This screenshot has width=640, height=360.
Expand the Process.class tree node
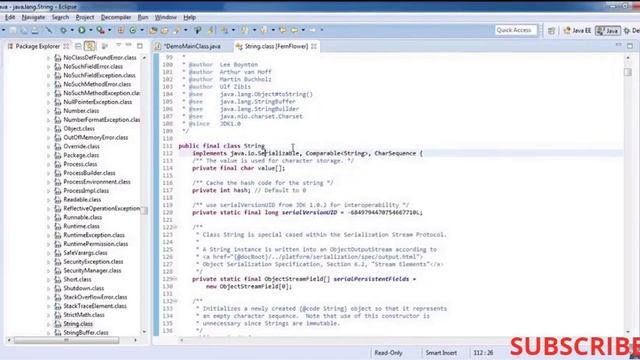(x=49, y=164)
